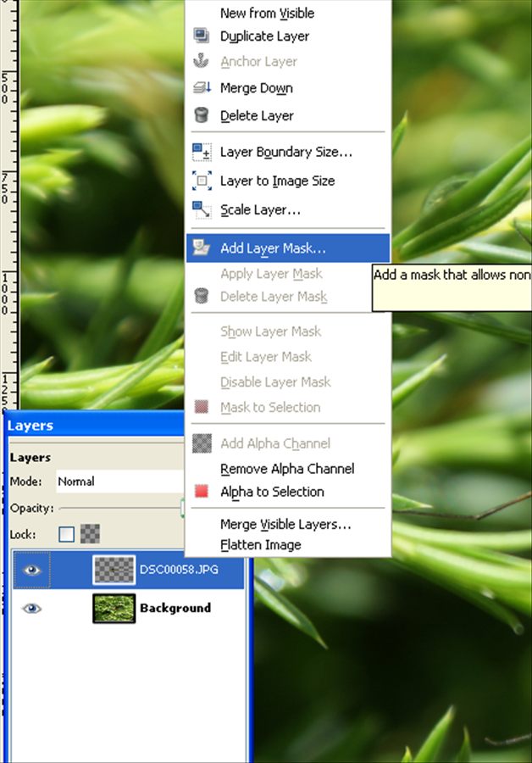532x763 pixels.
Task: Click the red Alpha to Selection icon
Action: point(202,491)
